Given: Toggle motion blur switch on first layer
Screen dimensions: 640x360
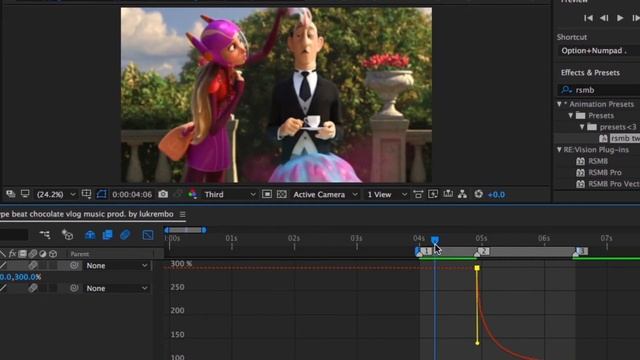Looking at the screenshot, I should point(33,266).
